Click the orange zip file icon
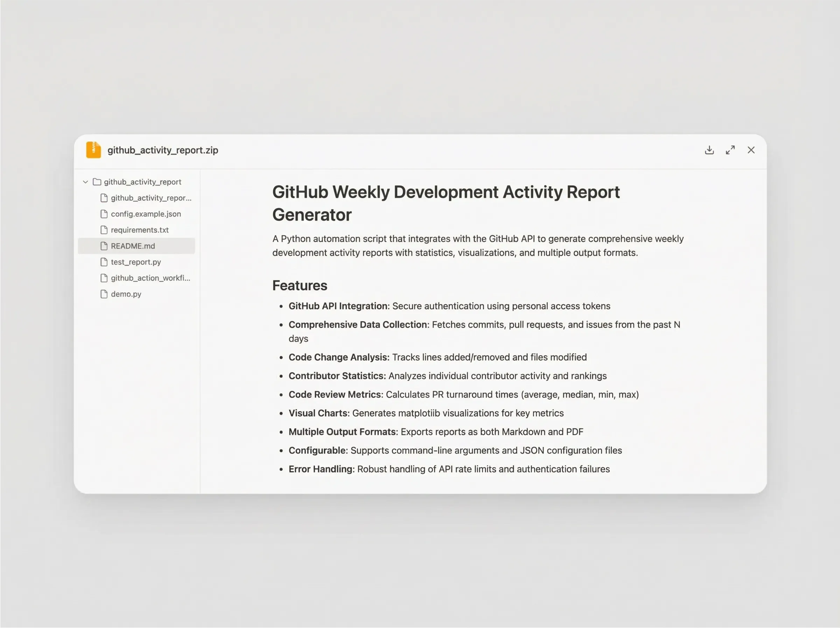Screen dimensions: 840x628 (93, 150)
